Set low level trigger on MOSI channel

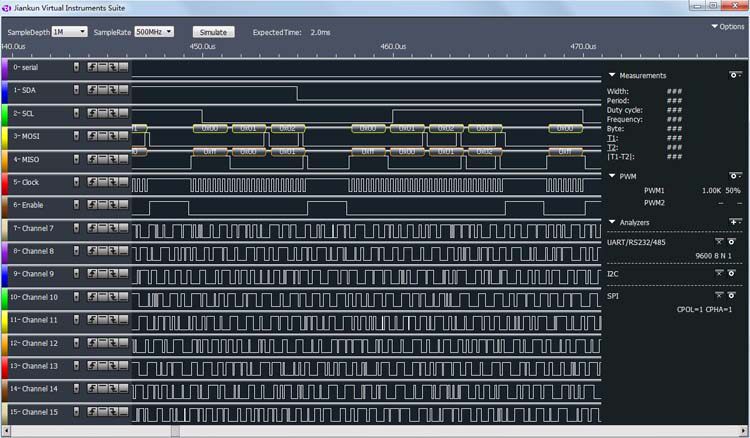124,136
